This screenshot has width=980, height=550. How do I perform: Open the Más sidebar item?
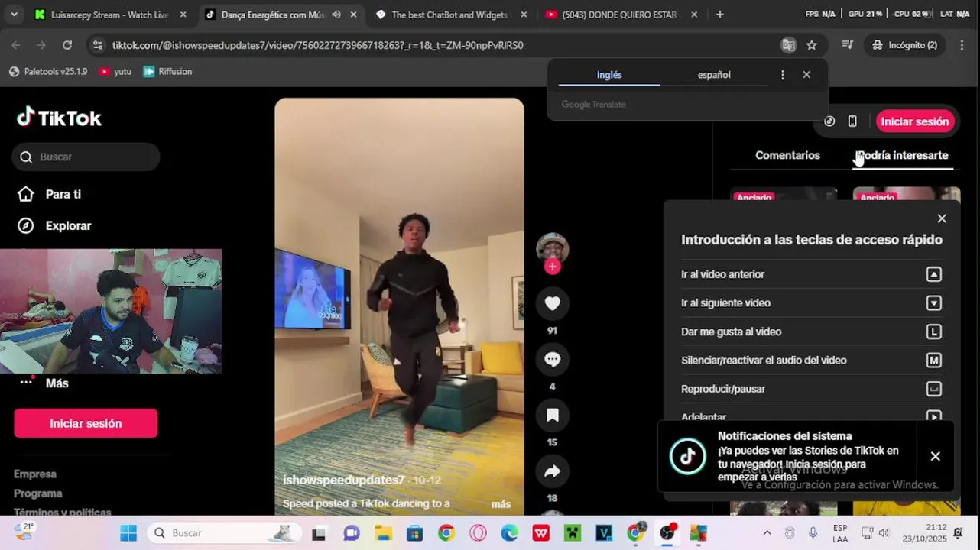coord(44,383)
